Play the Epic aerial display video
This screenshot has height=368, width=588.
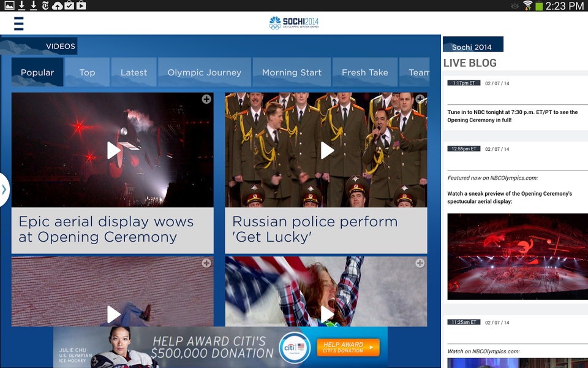113,150
